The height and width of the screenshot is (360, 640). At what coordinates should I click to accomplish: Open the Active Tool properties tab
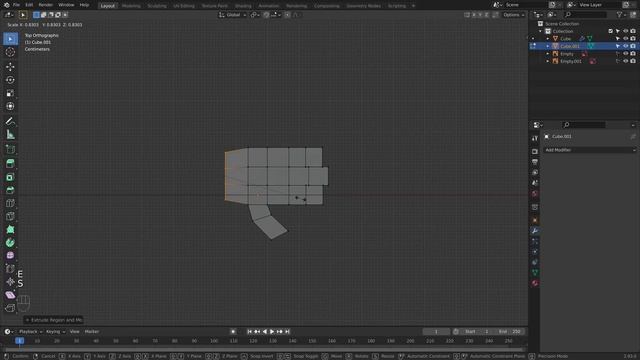tap(535, 138)
